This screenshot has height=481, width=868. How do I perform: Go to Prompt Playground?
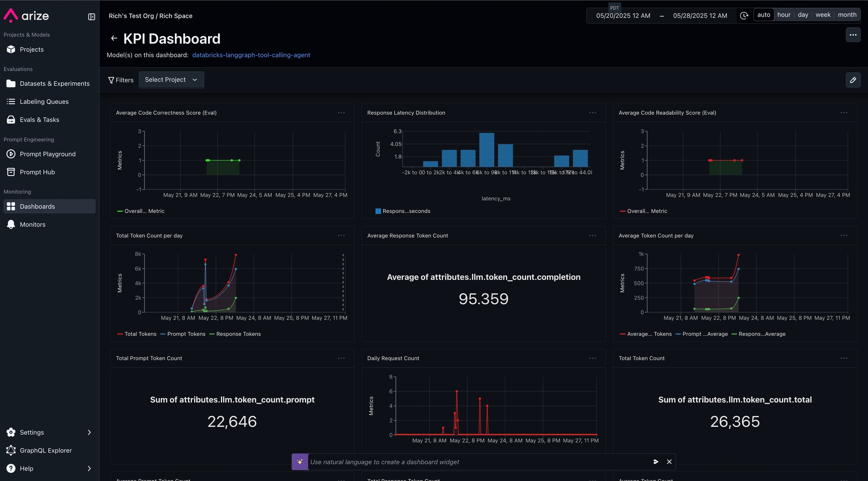point(47,154)
